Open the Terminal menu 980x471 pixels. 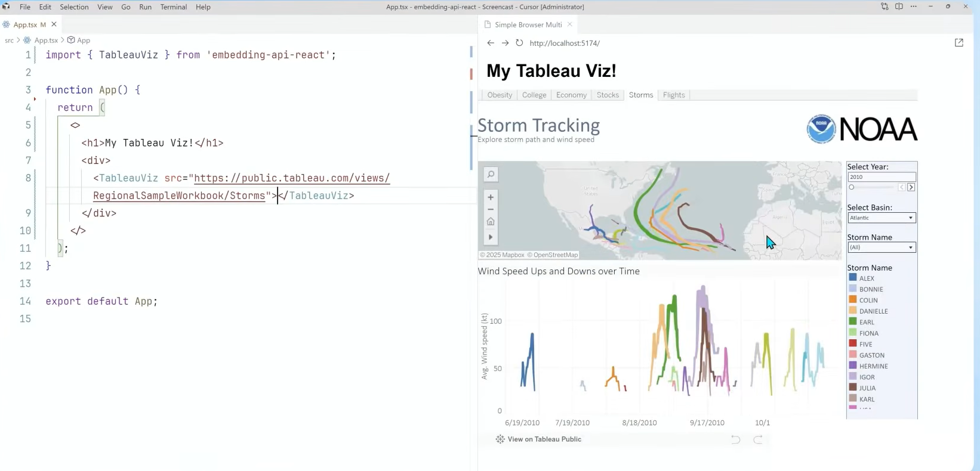(174, 7)
